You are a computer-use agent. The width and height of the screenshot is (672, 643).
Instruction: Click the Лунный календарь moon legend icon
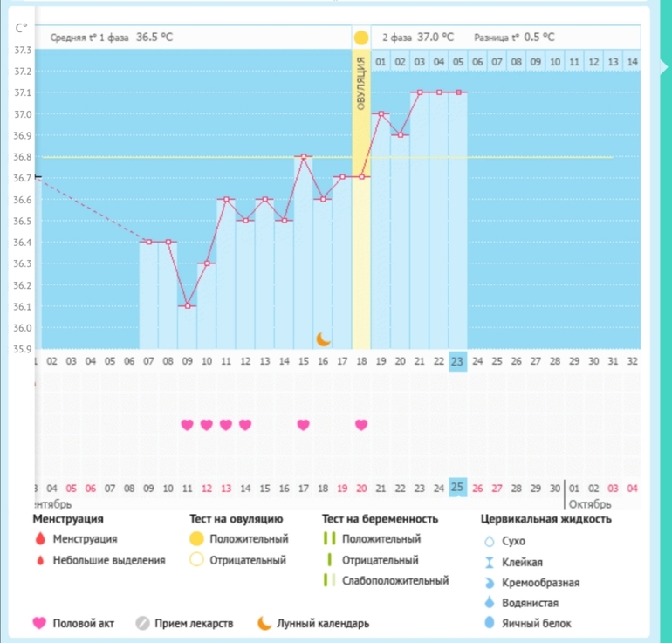point(263,623)
